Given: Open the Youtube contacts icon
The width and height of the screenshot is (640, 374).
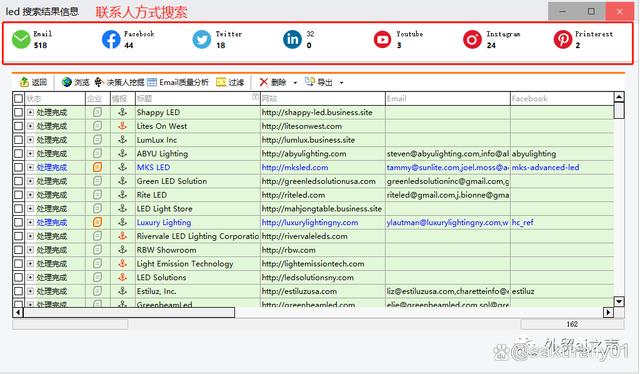Looking at the screenshot, I should pos(382,39).
